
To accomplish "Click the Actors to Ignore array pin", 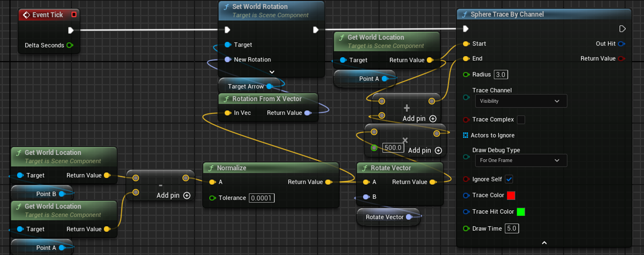I will click(x=465, y=135).
